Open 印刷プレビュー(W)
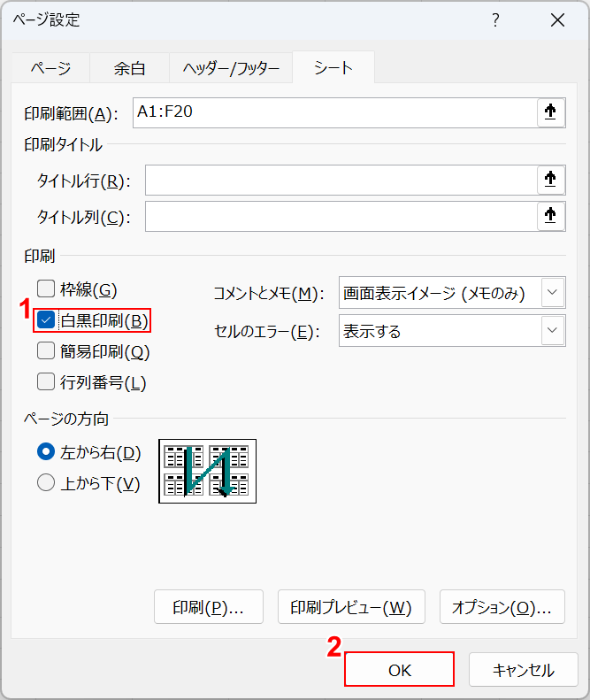 click(x=351, y=607)
